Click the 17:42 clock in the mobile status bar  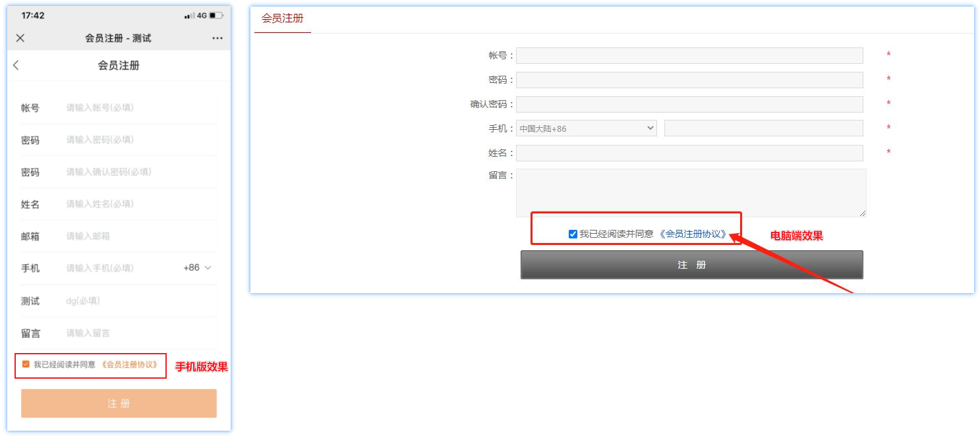33,15
